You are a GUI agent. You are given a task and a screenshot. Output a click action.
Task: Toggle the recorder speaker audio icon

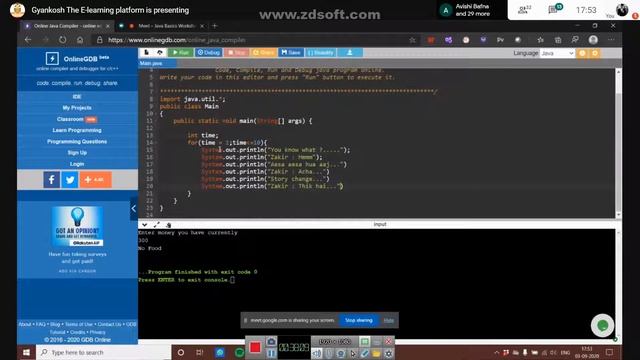click(317, 353)
